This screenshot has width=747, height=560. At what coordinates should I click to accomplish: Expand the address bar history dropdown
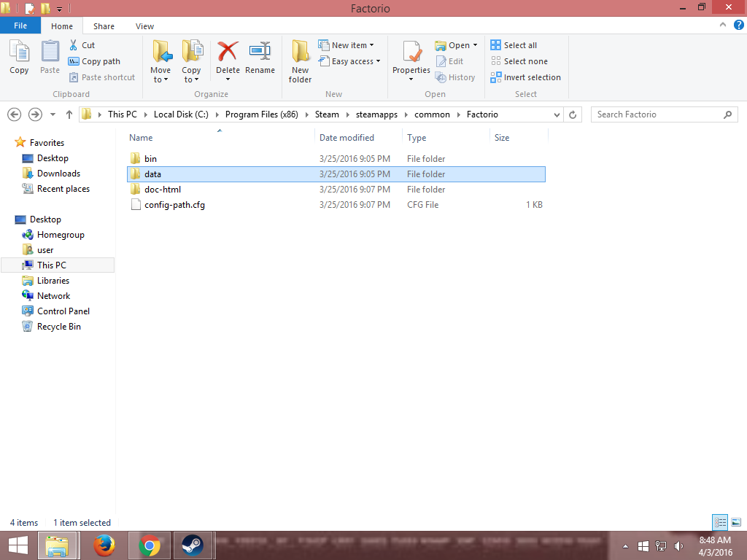coord(557,114)
